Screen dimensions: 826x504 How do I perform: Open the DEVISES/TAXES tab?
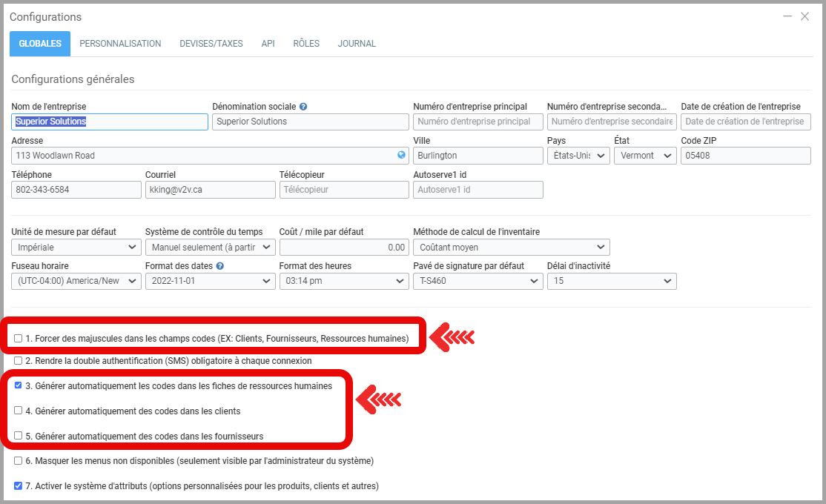click(211, 44)
